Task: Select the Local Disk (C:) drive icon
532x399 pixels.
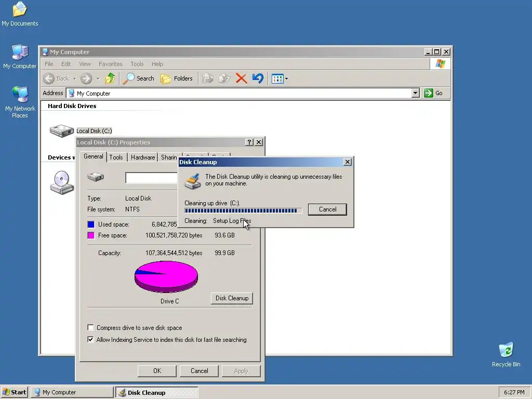Action: point(61,130)
